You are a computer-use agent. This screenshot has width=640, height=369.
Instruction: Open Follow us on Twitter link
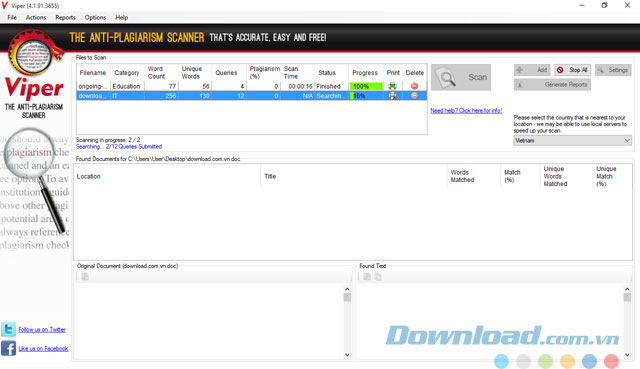click(42, 329)
